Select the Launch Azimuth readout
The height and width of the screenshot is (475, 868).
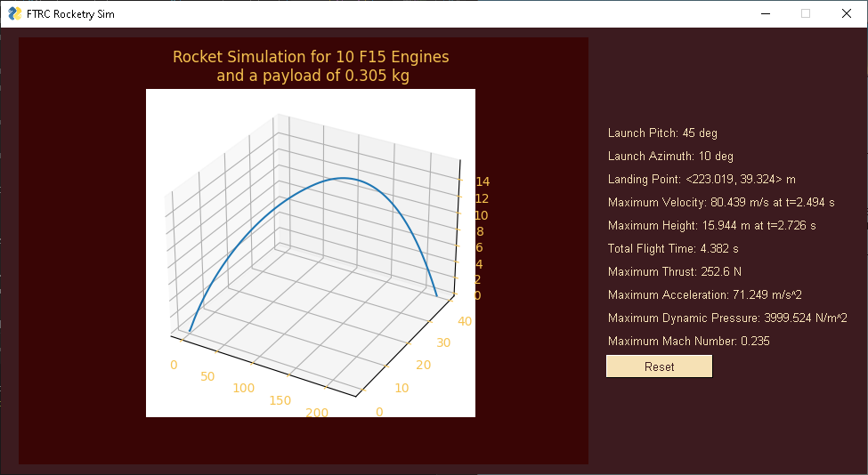click(670, 157)
